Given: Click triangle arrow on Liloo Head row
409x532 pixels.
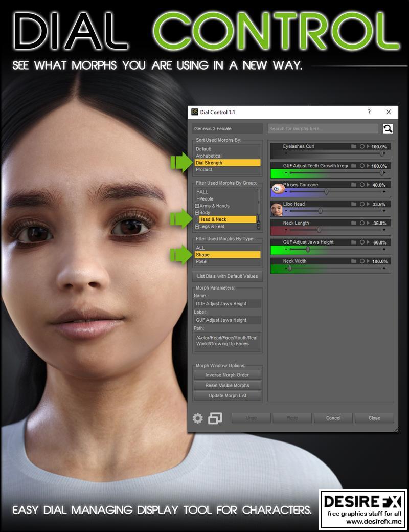Looking at the screenshot, I should tap(368, 204).
